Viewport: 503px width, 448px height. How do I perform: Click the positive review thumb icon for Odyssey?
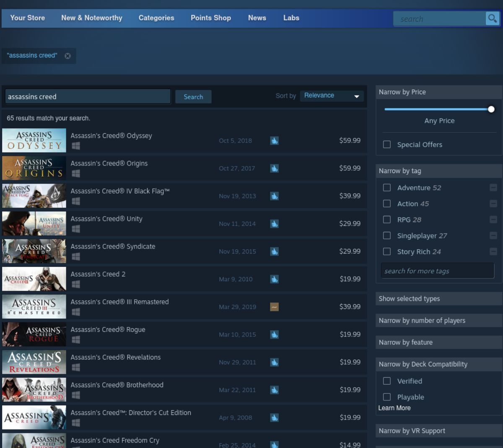tap(274, 141)
